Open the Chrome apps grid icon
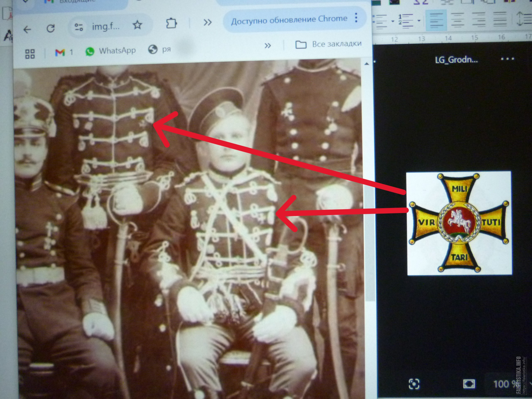Viewport: 532px width, 399px height. [30, 54]
